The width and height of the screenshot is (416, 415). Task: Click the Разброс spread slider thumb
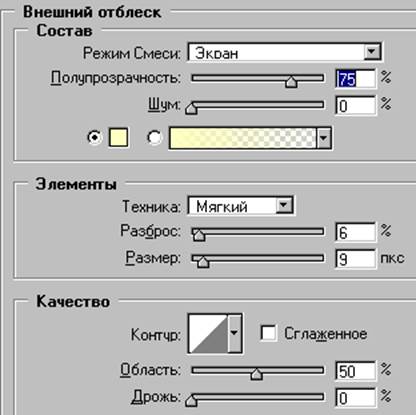pos(199,235)
